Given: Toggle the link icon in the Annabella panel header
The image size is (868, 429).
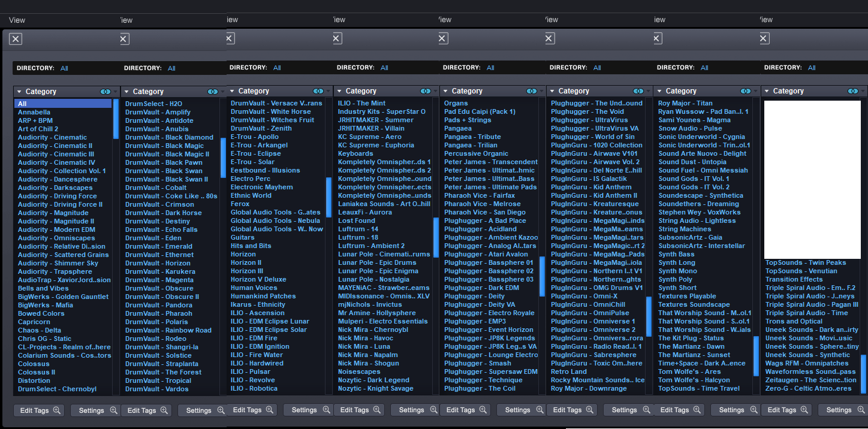Looking at the screenshot, I should click(106, 92).
